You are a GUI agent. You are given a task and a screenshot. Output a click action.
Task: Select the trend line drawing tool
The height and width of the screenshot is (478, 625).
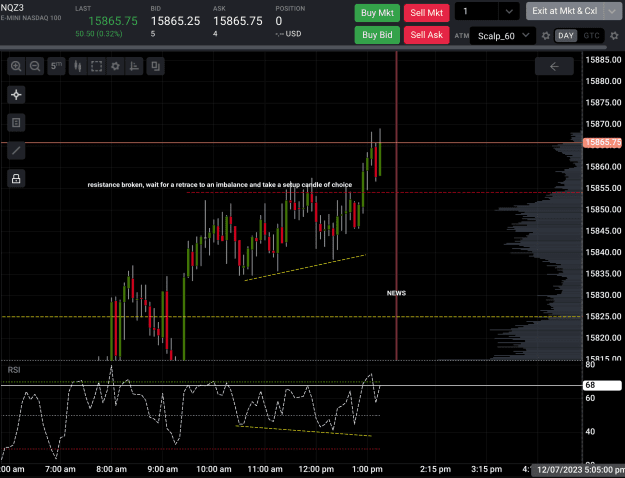coord(16,151)
